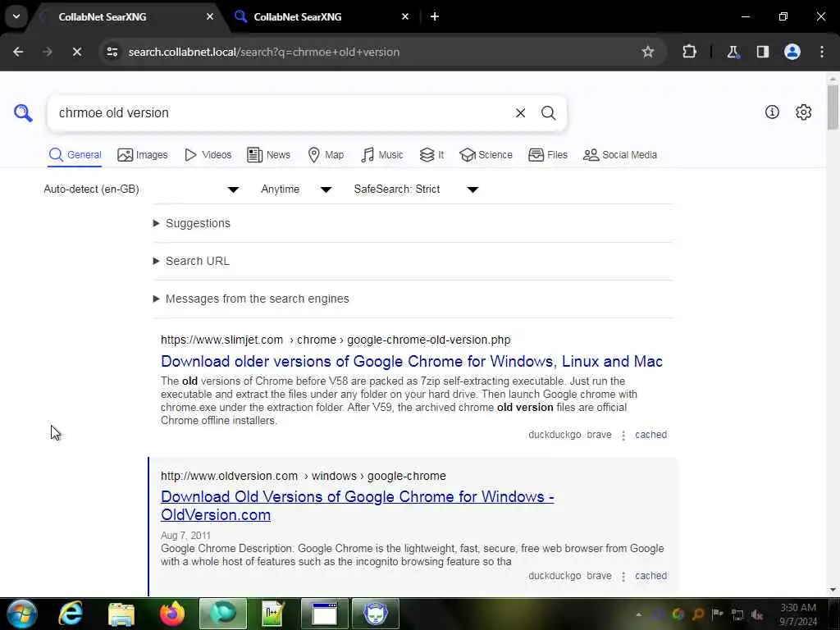Screen dimensions: 840x630
Task: Open the Chrome three-dot menu
Action: coord(821,52)
